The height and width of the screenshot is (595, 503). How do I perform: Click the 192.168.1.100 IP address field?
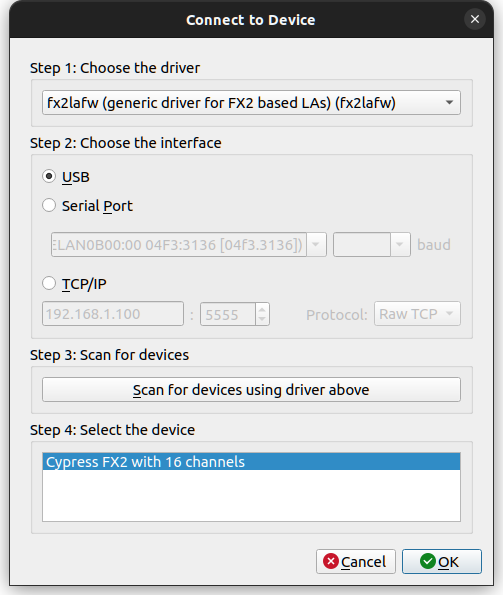click(113, 313)
